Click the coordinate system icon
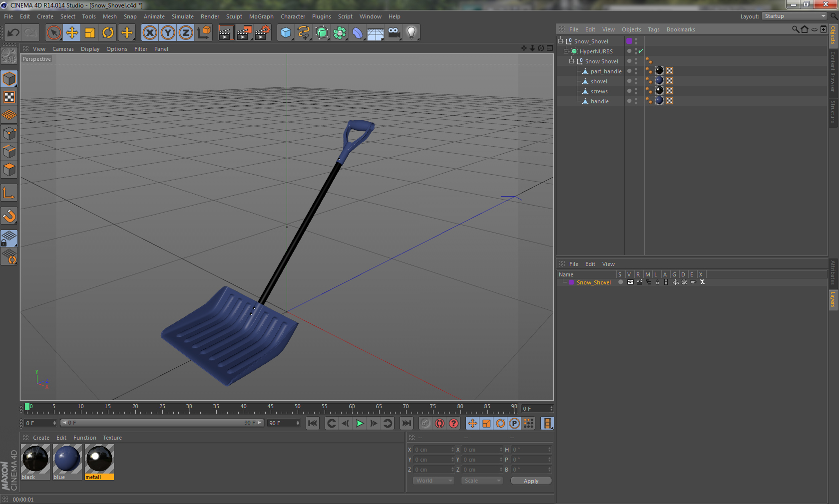The height and width of the screenshot is (504, 839). (204, 33)
